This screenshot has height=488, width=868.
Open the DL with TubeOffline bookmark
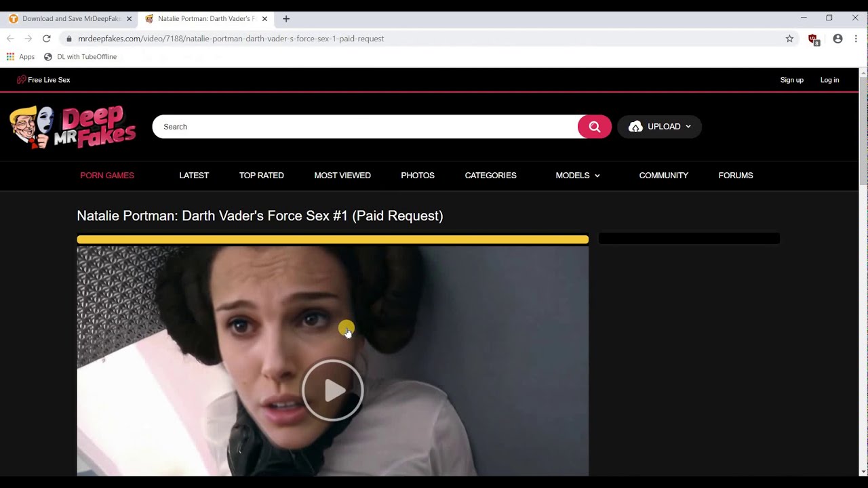[x=80, y=57]
